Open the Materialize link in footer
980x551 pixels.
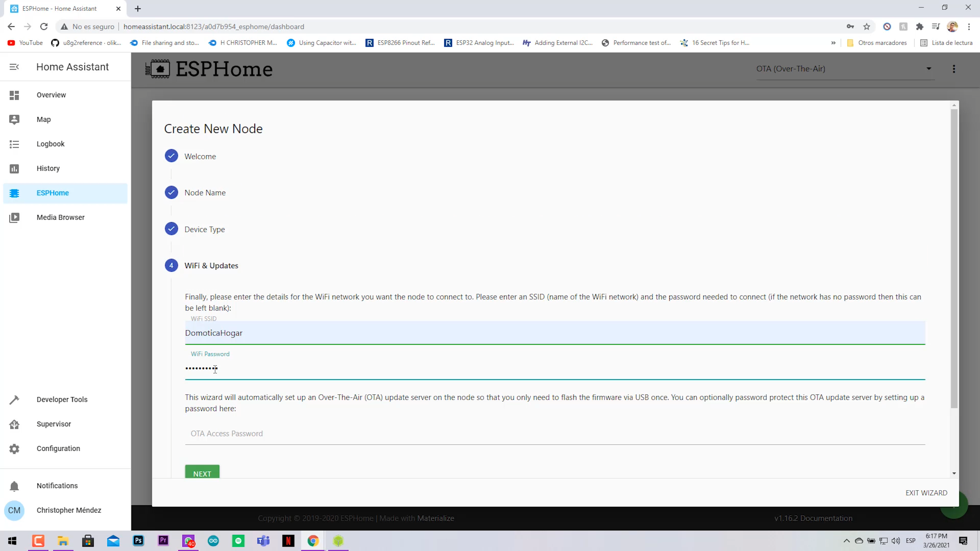[435, 518]
